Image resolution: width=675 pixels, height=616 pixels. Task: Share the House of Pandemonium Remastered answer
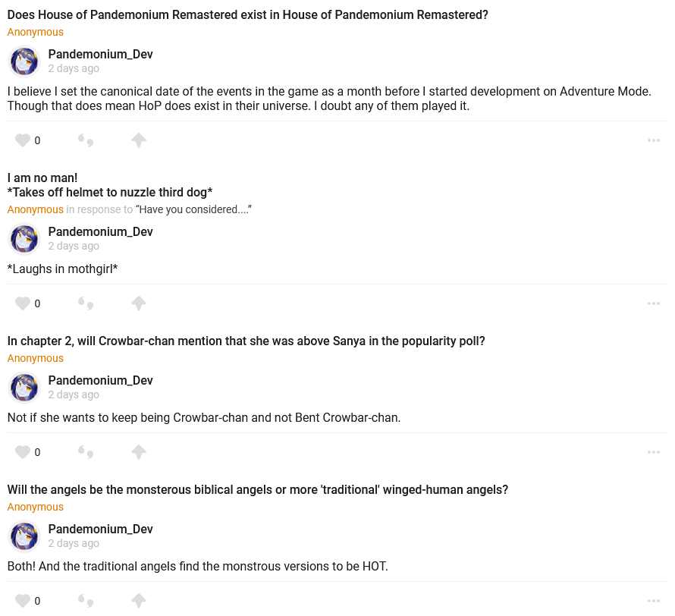[138, 140]
